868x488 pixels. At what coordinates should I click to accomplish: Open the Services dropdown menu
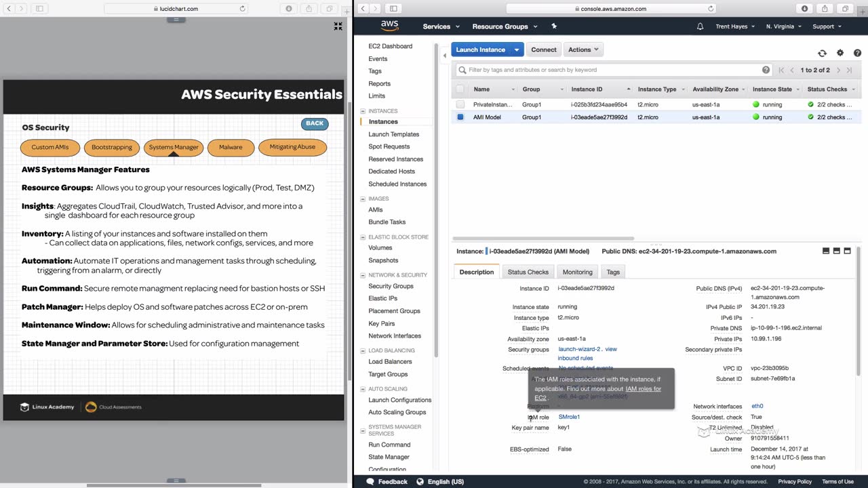click(441, 26)
